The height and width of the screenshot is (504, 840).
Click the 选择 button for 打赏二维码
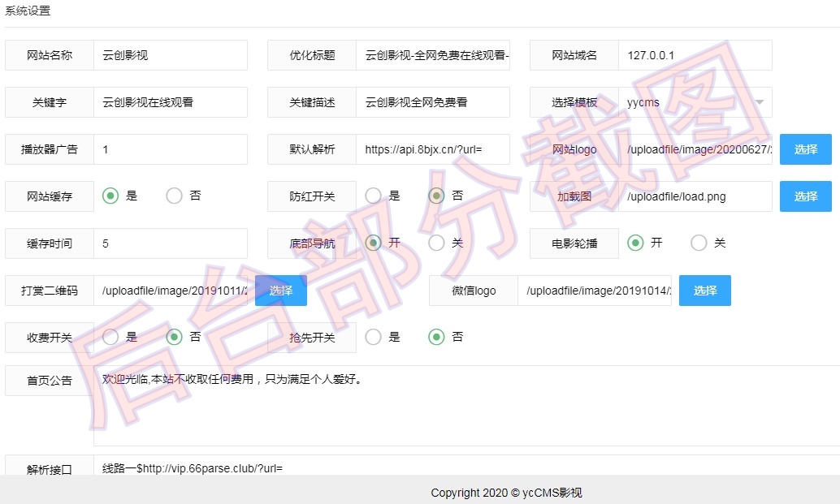(x=280, y=291)
